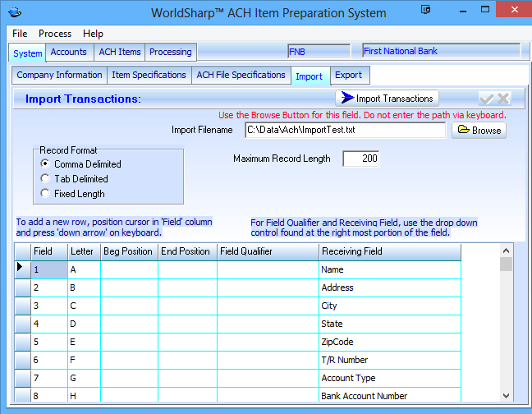Open the Company Information subtab
This screenshot has height=414, width=532.
pos(59,75)
